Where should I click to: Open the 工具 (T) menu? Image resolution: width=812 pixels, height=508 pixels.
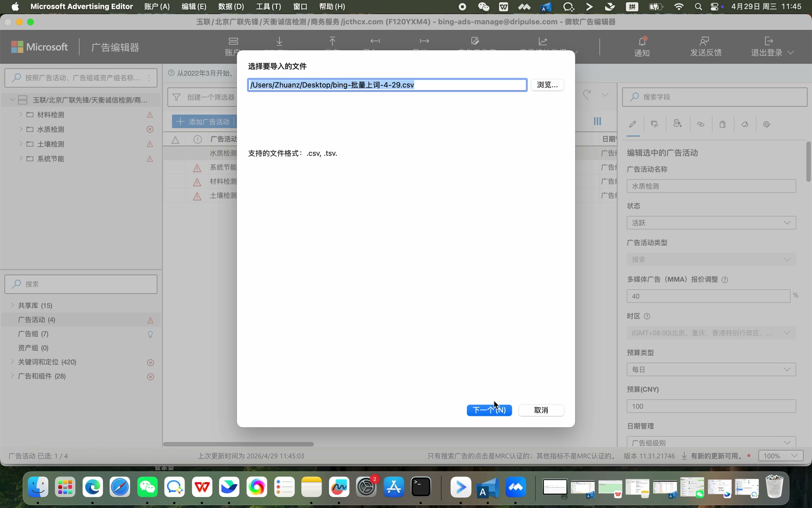[x=268, y=7]
